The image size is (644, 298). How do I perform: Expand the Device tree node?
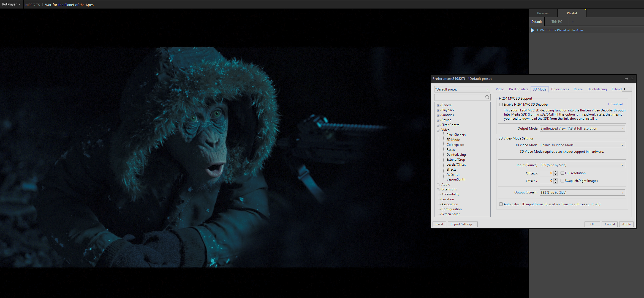[x=438, y=120]
